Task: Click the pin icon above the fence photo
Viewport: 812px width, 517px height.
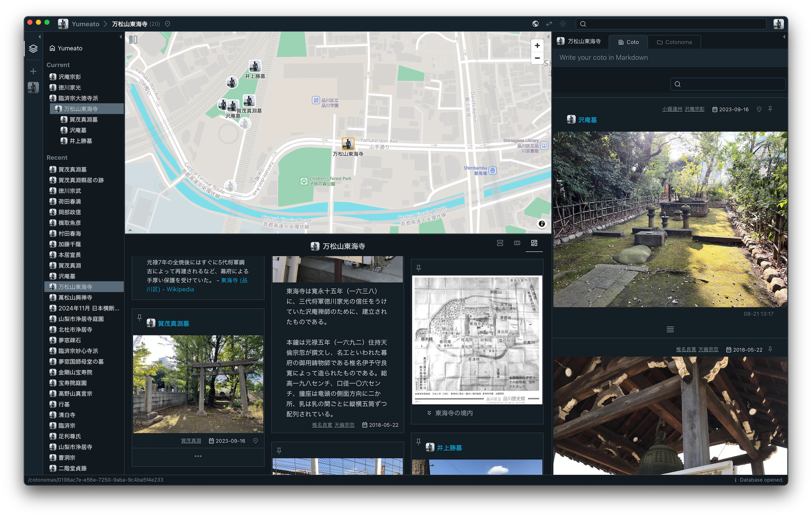Action: coord(279,450)
